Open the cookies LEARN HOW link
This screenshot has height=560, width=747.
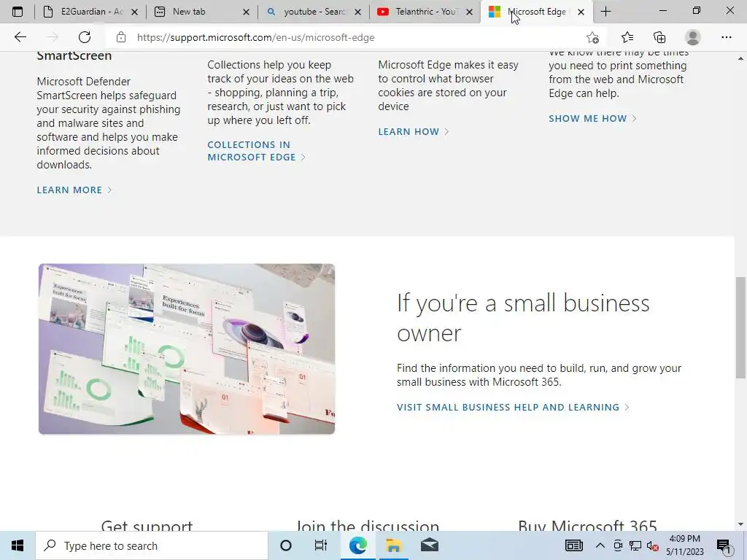point(414,131)
